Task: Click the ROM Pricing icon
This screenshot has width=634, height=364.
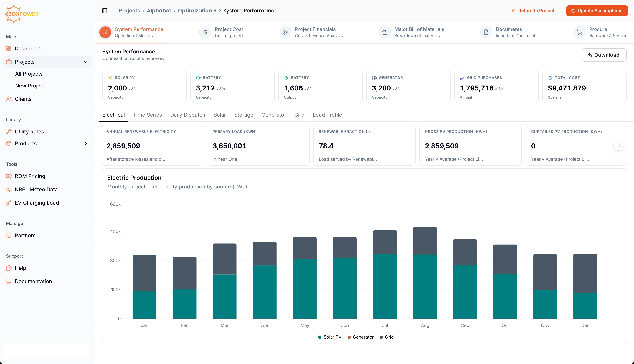Action: tap(9, 176)
